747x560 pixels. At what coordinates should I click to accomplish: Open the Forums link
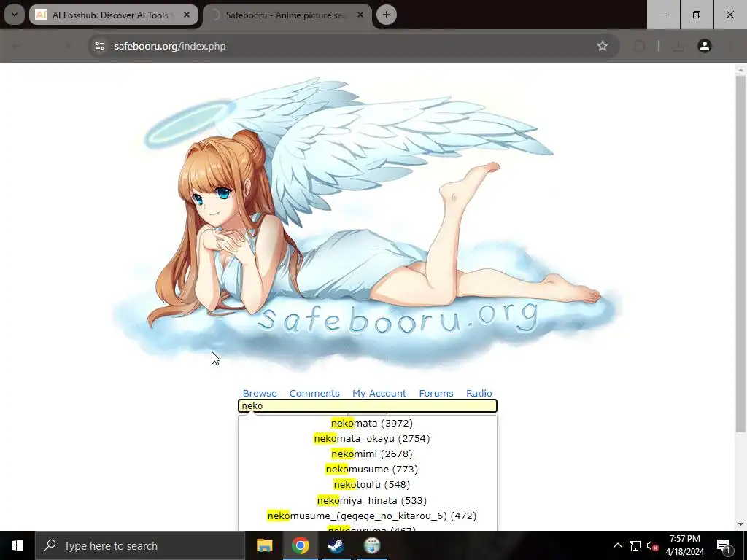click(436, 393)
